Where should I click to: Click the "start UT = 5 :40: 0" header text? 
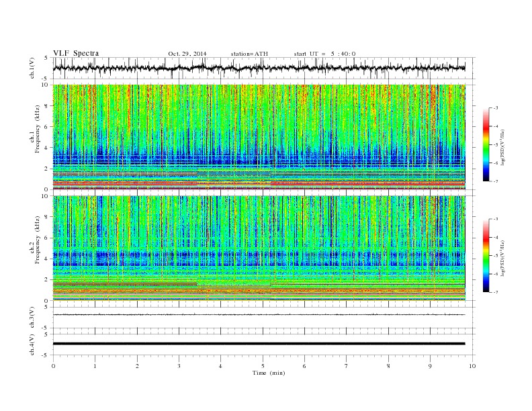(324, 54)
